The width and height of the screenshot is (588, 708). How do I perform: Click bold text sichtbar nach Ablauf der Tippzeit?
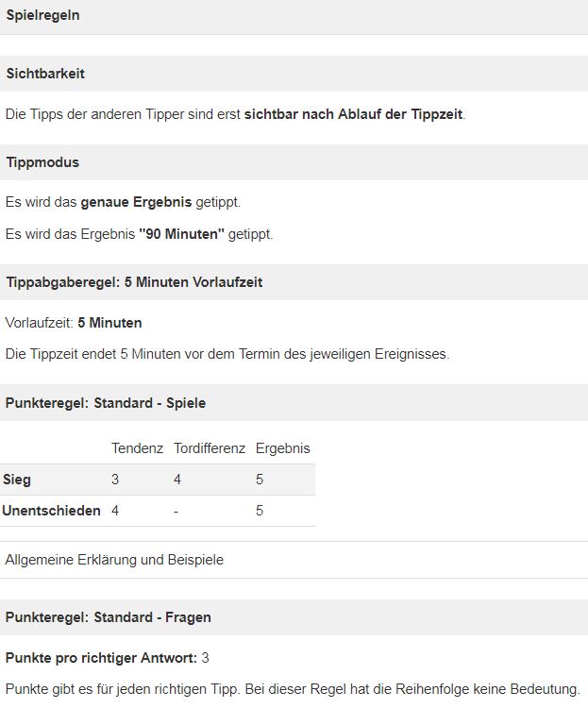tap(354, 114)
